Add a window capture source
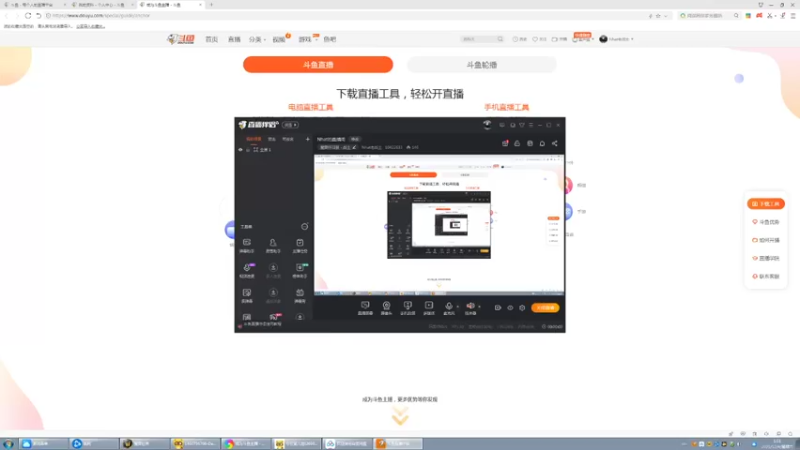Image resolution: width=800 pixels, height=450 pixels. point(407,308)
